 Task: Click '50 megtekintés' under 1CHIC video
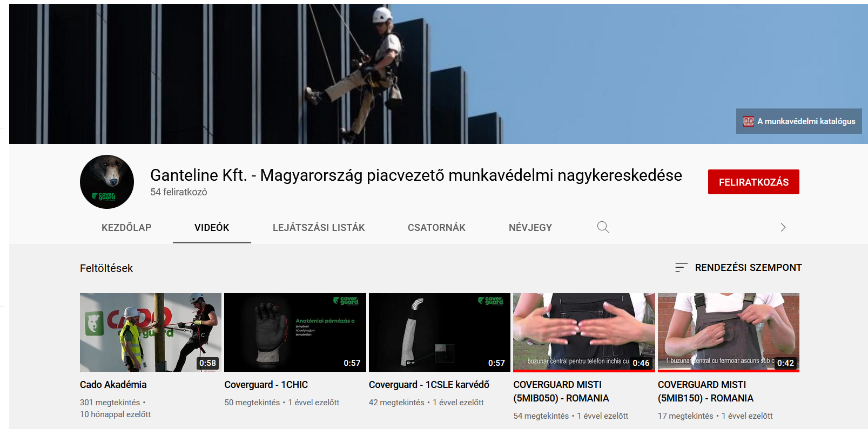252,403
